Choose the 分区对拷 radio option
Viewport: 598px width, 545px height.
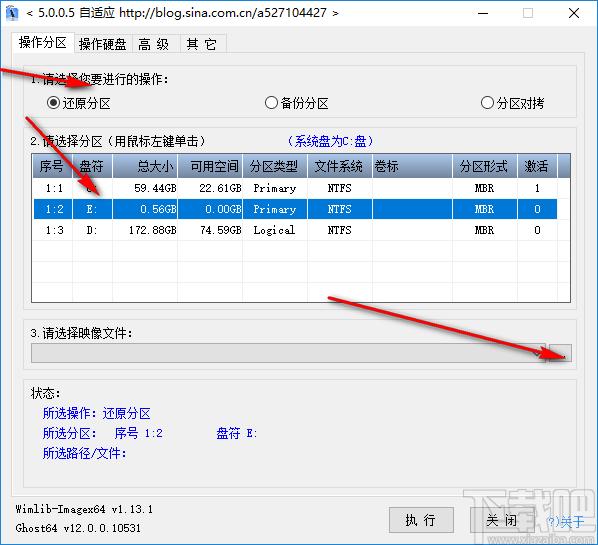coord(513,103)
